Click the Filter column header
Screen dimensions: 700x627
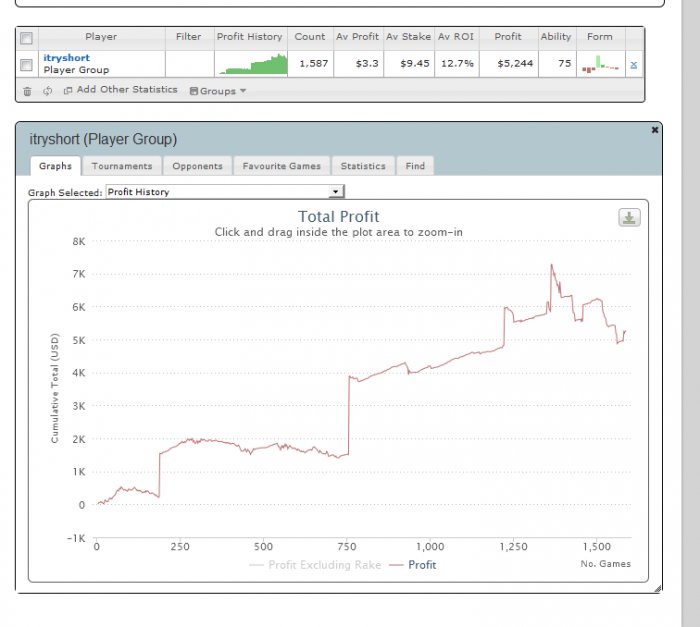click(188, 37)
